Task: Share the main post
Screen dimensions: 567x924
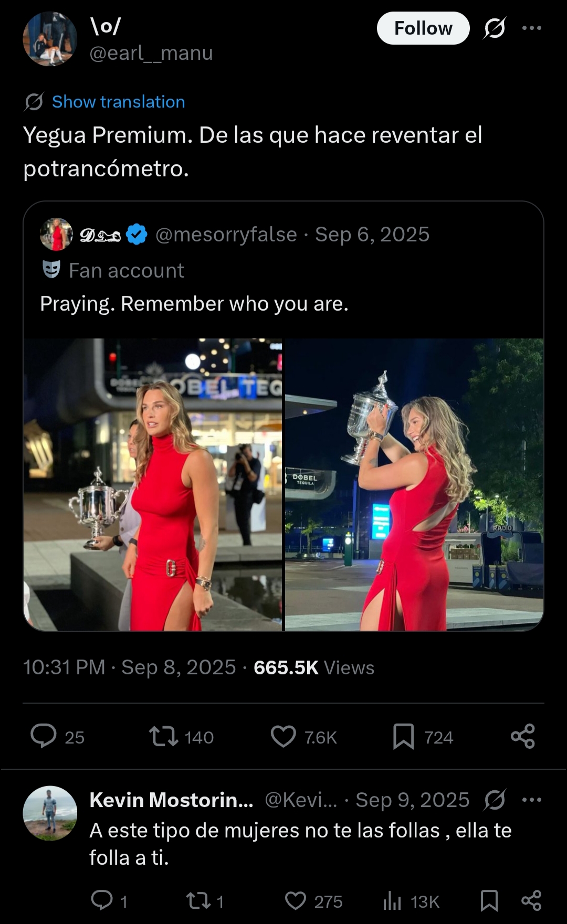Action: click(x=522, y=736)
